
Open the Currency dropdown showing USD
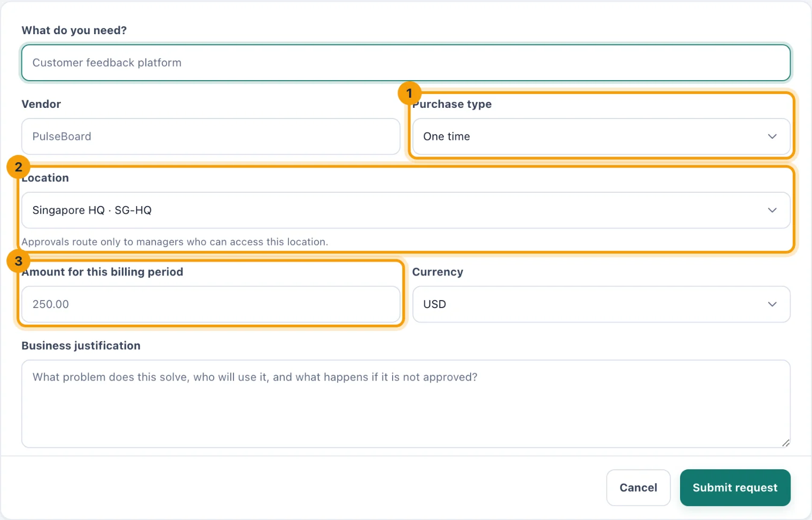point(602,304)
